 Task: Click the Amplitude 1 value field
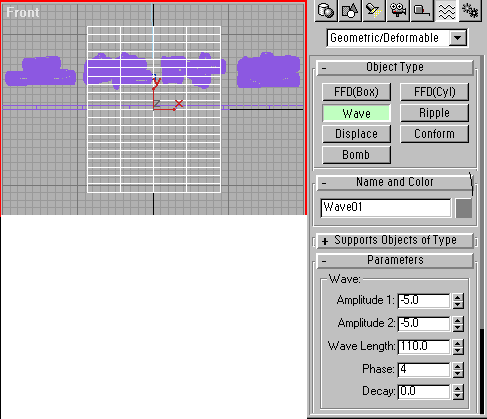tap(424, 301)
